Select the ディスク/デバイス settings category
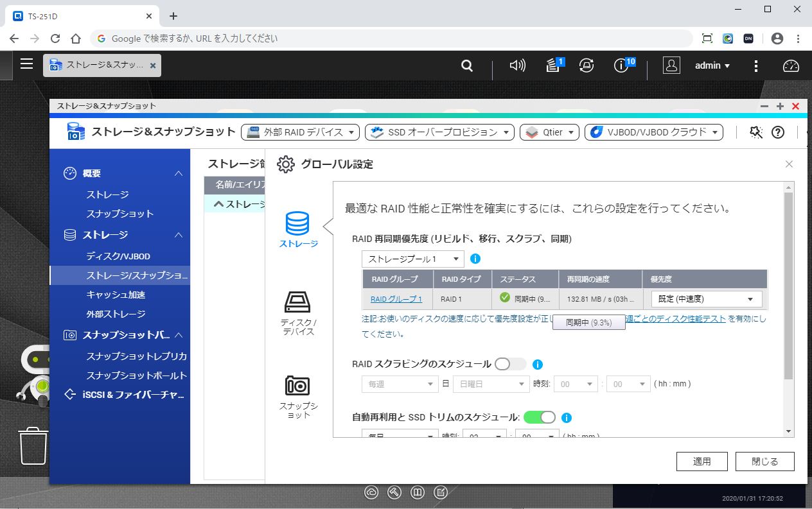Image resolution: width=812 pixels, height=509 pixels. coord(298,313)
